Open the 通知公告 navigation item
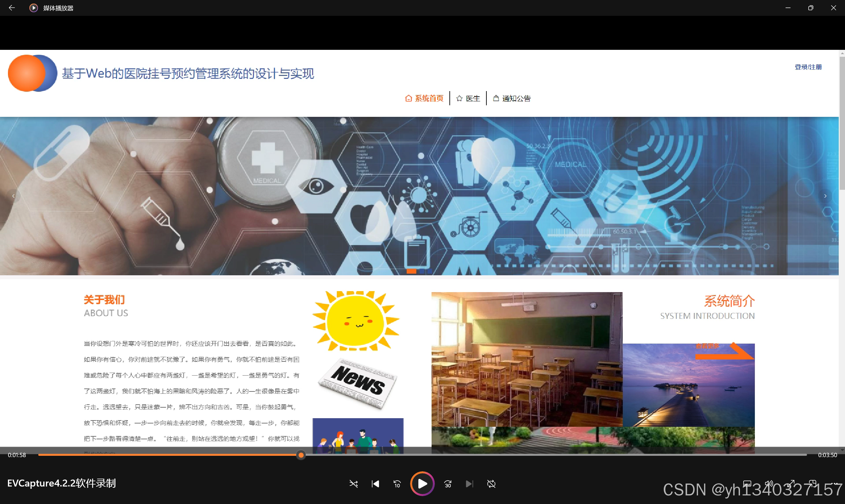 [x=512, y=98]
